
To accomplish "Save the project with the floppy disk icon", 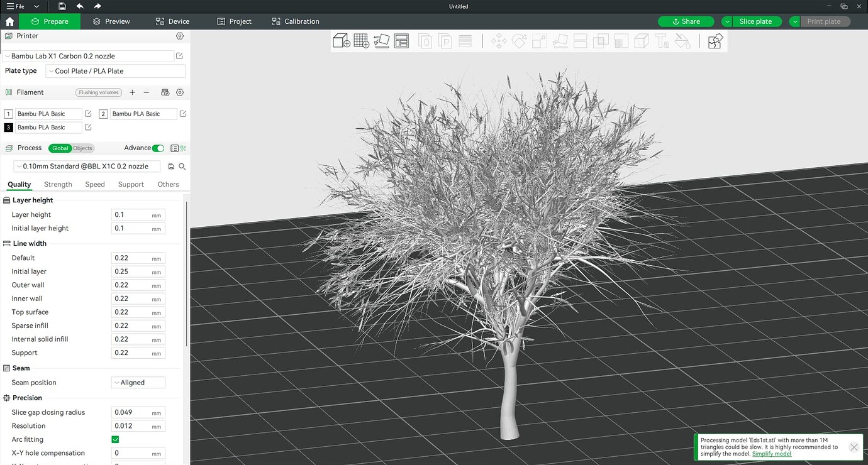I will pos(62,6).
